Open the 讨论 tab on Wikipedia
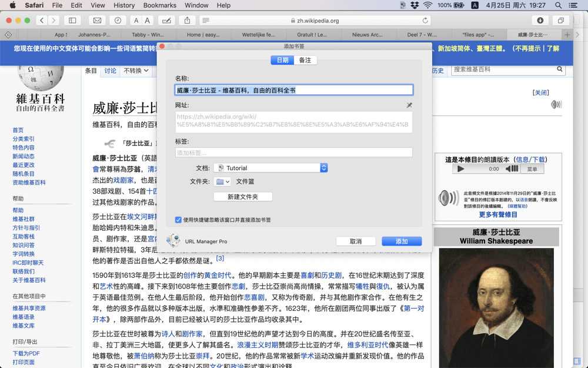588x368 pixels. pyautogui.click(x=111, y=71)
